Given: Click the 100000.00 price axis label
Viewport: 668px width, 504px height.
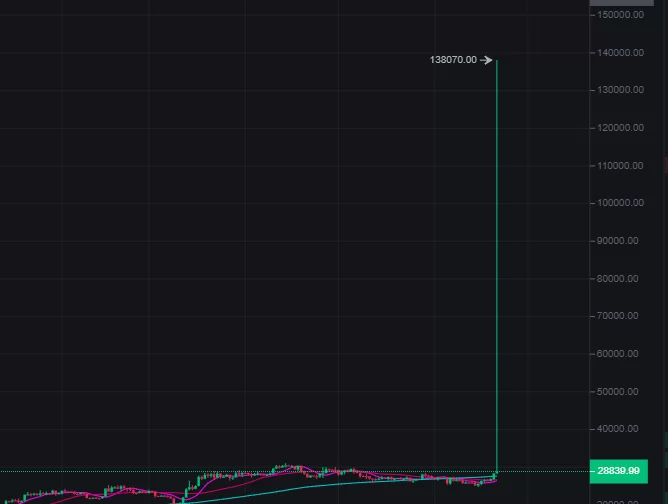Looking at the screenshot, I should click(617, 203).
